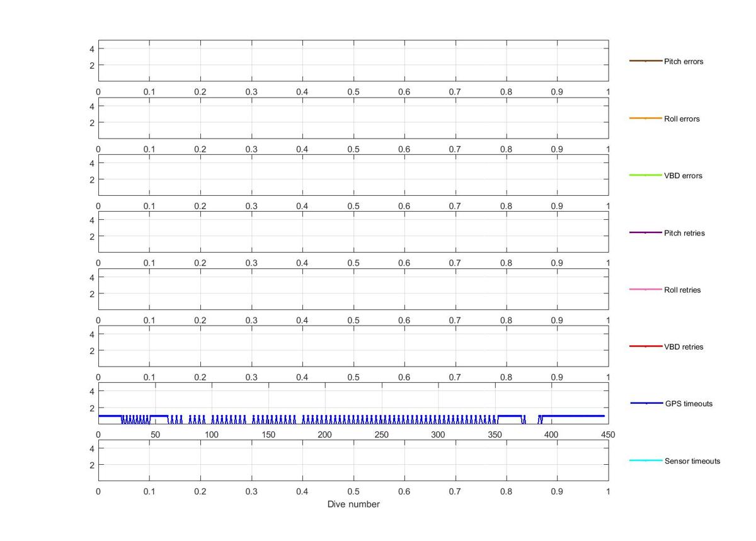This screenshot has height=541, width=756.
Task: Click the cyan Sensor timeouts legend line
Action: 646,460
